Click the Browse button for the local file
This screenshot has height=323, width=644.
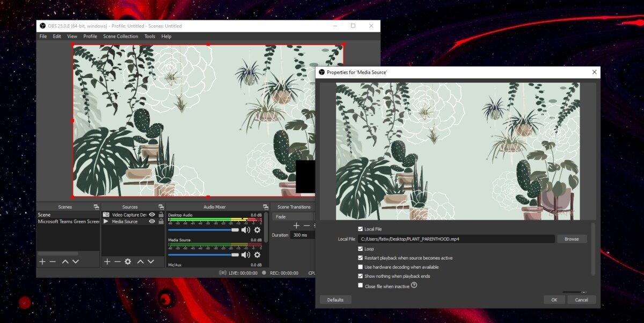[x=572, y=239]
